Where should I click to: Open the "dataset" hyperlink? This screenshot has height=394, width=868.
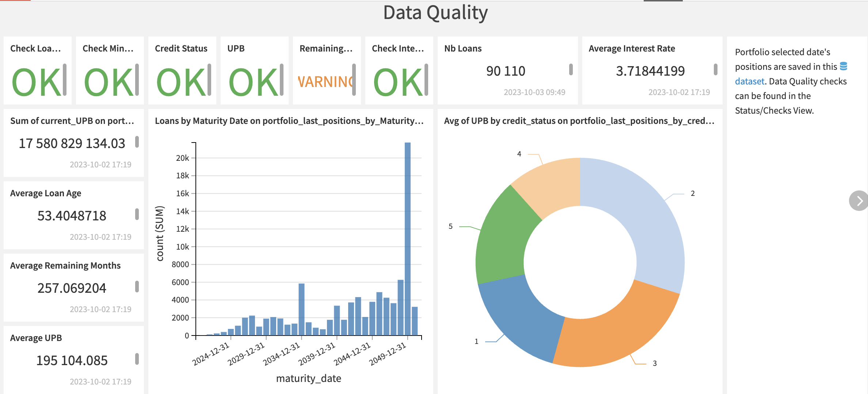pos(749,81)
